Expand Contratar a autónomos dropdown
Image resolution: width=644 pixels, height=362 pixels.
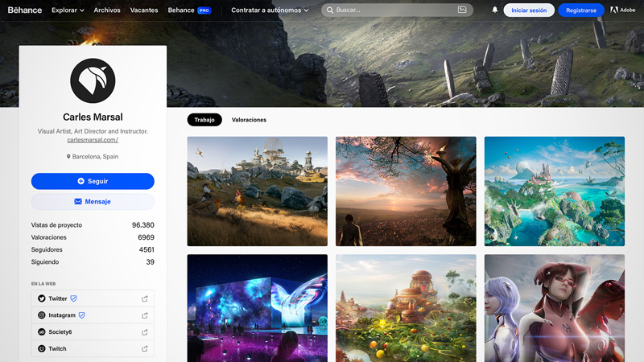point(270,10)
